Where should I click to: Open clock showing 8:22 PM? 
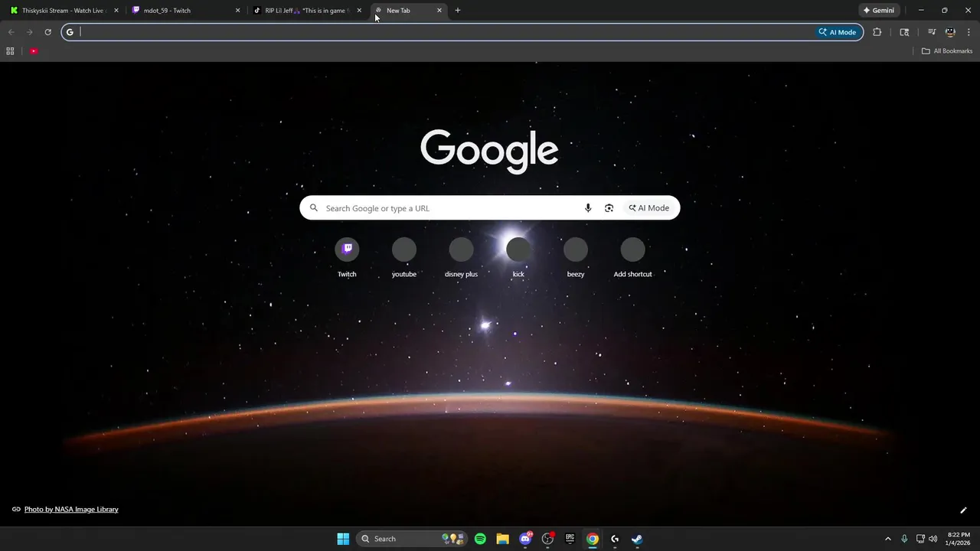959,539
